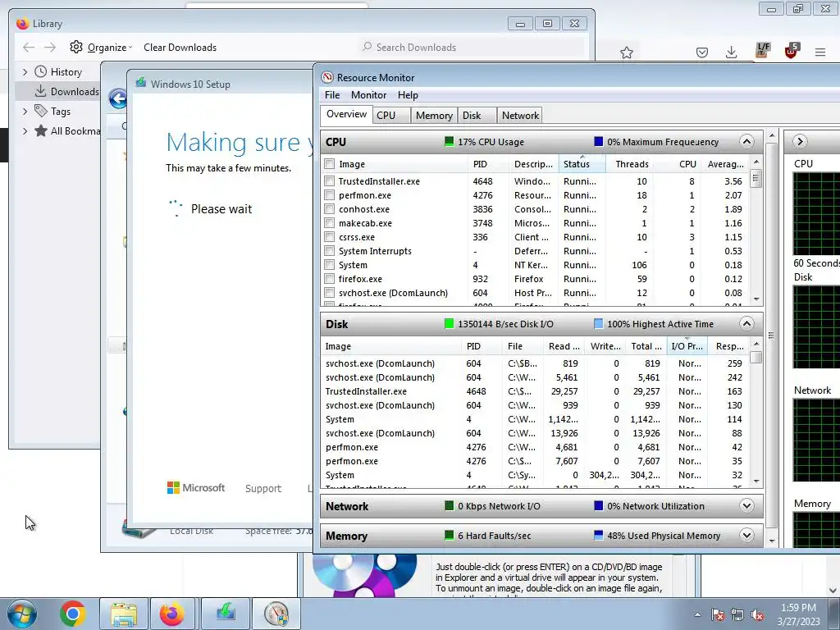The width and height of the screenshot is (840, 630).
Task: Expand the Network section chevron
Action: coord(746,505)
